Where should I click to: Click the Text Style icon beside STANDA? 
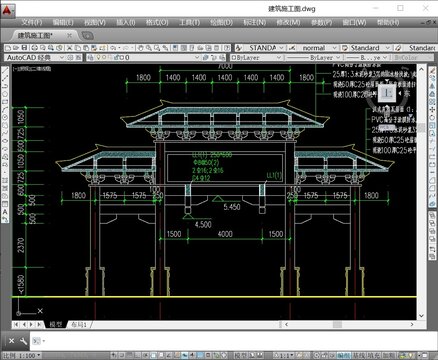(239, 48)
